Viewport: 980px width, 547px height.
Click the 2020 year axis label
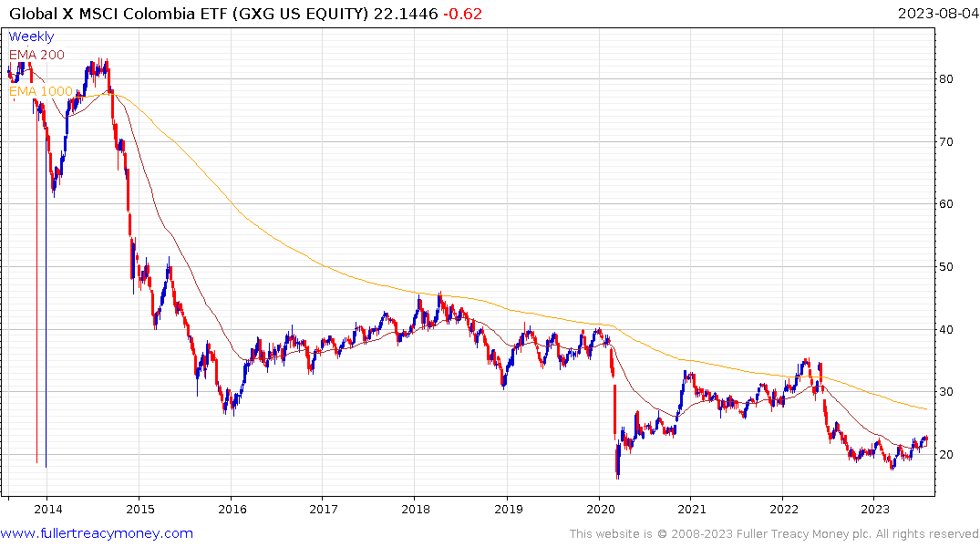pos(601,509)
